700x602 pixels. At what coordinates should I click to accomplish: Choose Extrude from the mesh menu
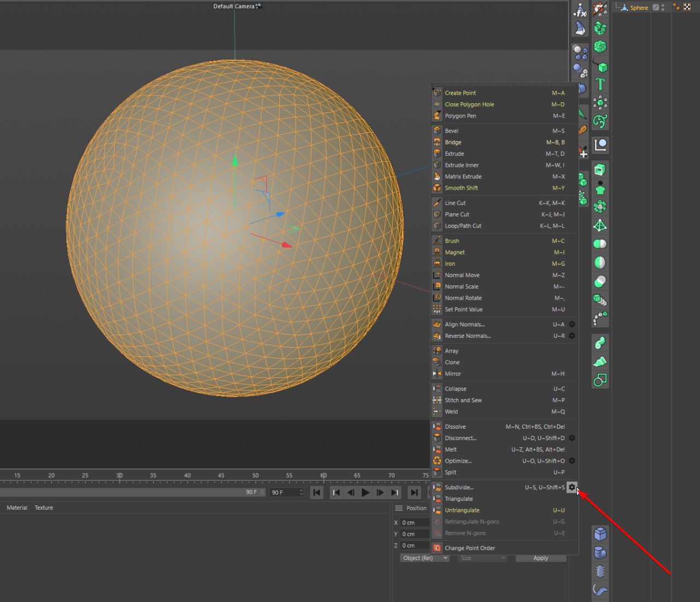coord(454,154)
